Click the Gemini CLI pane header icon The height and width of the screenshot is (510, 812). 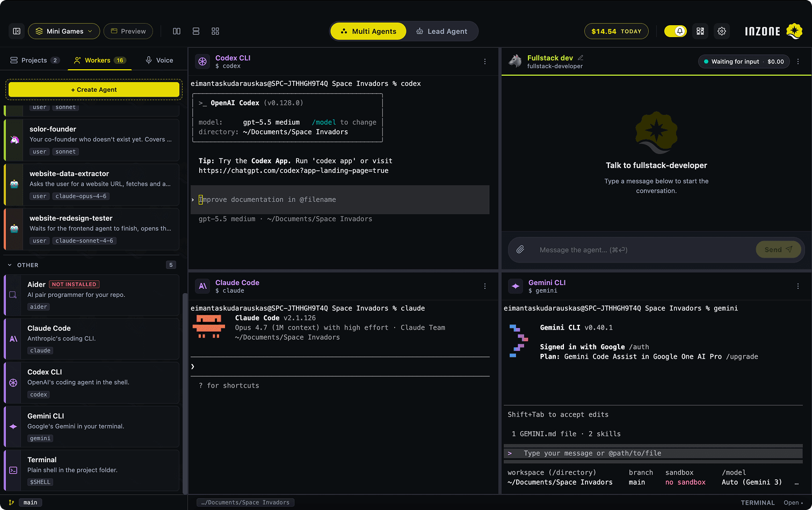click(516, 286)
